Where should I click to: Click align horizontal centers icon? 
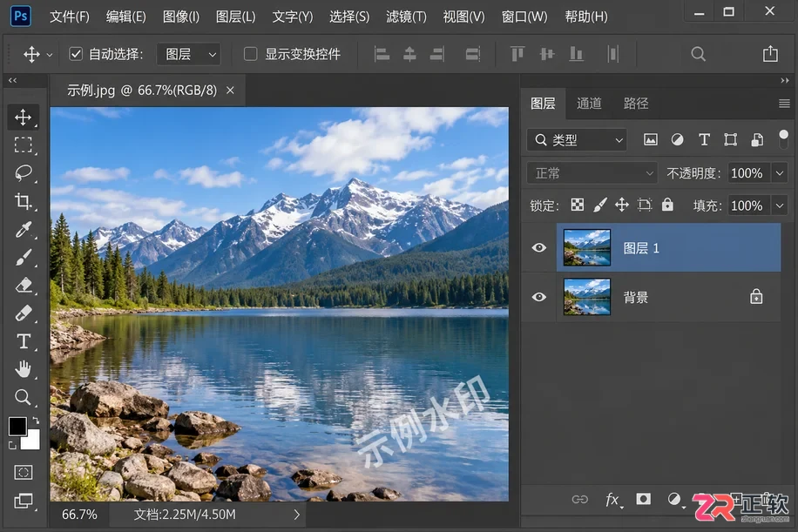point(409,54)
